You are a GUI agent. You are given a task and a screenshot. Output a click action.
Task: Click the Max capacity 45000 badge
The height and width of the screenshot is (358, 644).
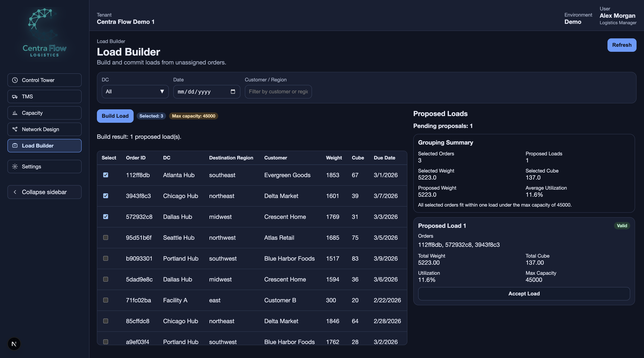click(x=193, y=116)
